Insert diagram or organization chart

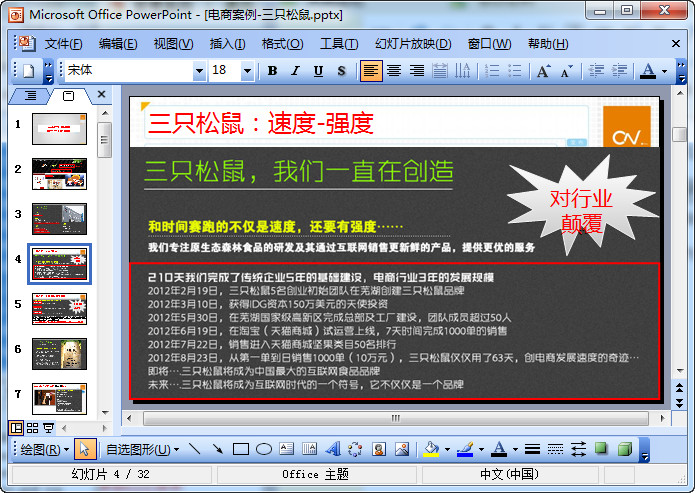click(x=355, y=450)
